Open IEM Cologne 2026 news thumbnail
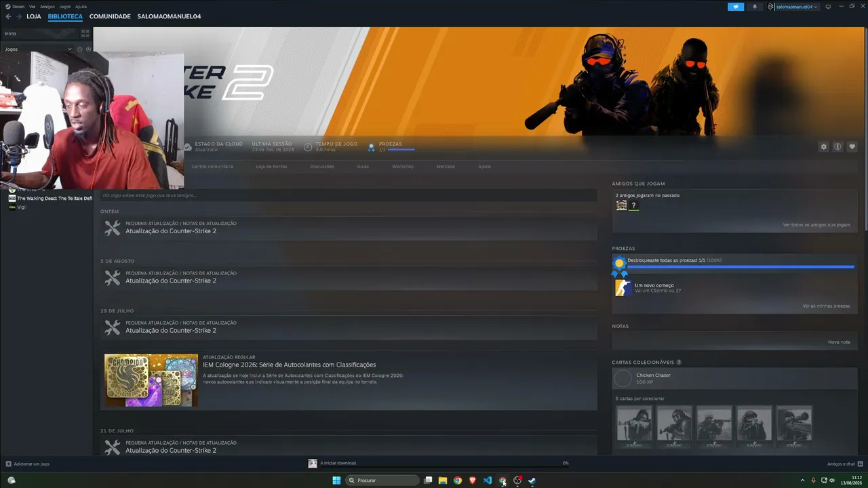This screenshot has height=488, width=868. tap(151, 380)
